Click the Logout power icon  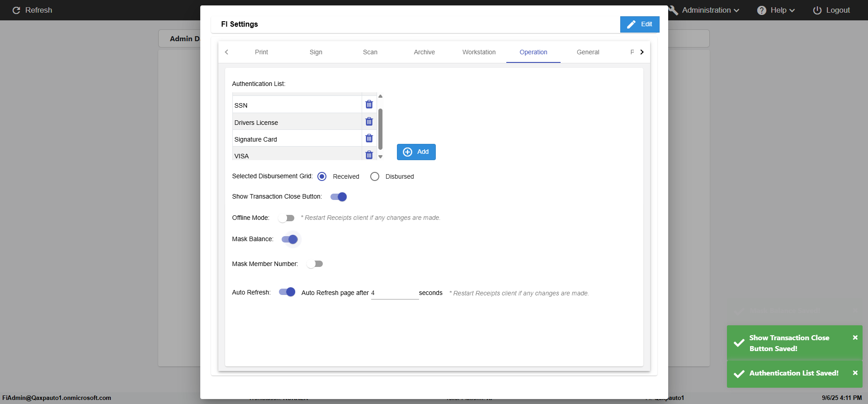pos(817,10)
